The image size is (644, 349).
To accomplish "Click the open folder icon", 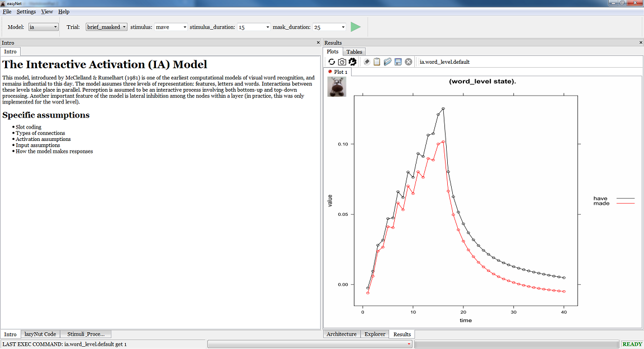I will coord(387,62).
